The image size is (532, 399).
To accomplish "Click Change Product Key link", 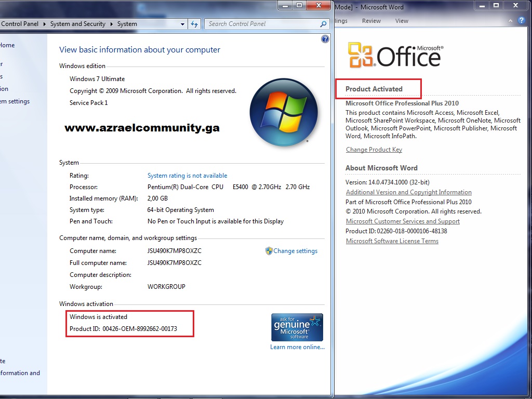I will coord(374,150).
